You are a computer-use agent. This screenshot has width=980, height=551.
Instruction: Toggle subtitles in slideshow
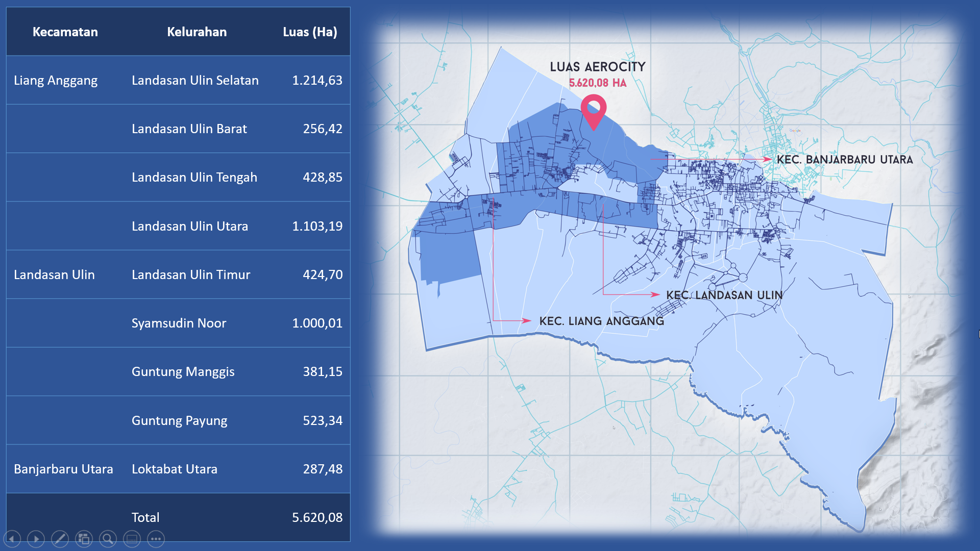pyautogui.click(x=132, y=539)
